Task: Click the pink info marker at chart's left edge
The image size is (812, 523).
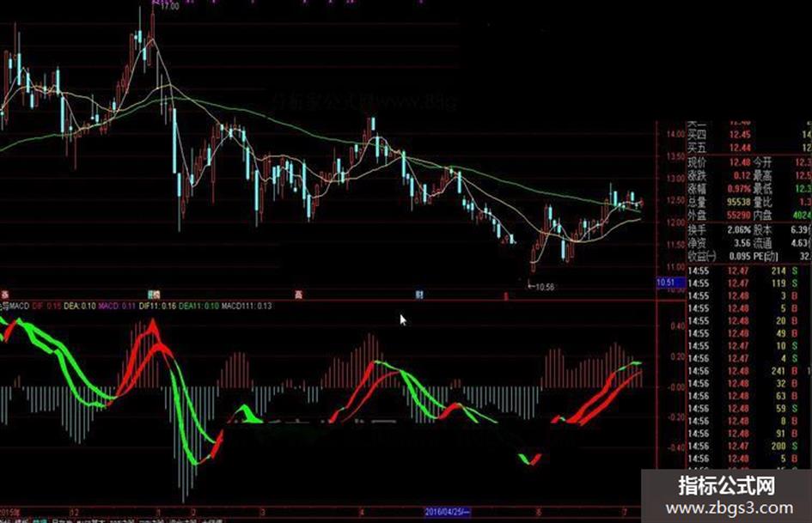Action: coord(4,295)
